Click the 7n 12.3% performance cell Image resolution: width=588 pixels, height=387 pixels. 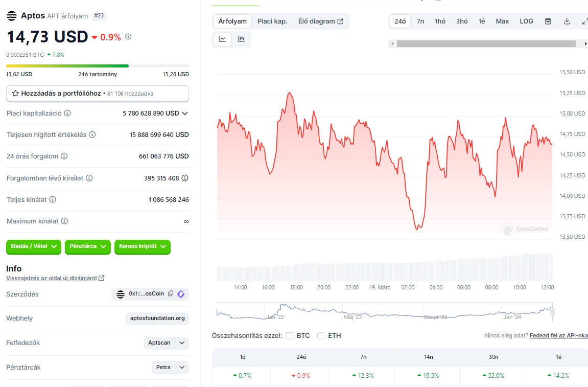tap(363, 376)
